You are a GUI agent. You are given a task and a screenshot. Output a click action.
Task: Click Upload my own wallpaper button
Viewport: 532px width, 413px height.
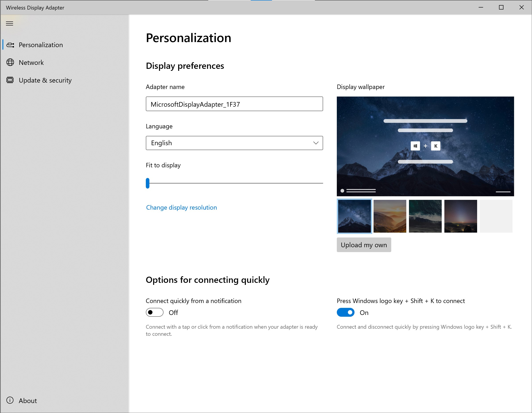click(364, 245)
